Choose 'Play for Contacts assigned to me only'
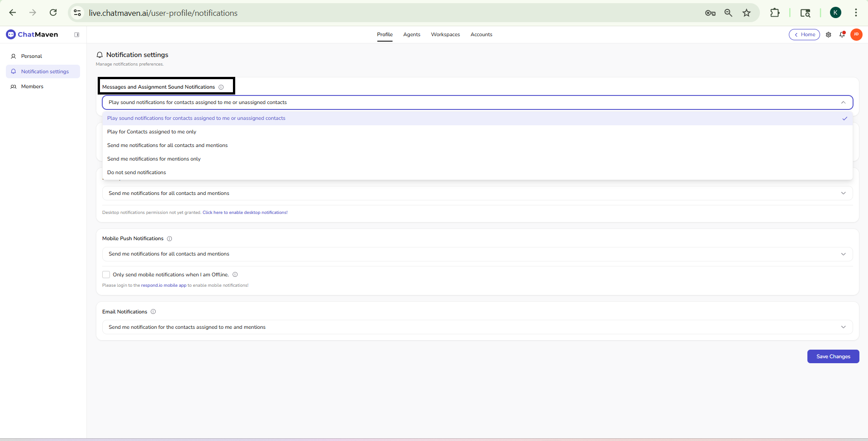The image size is (868, 441). pyautogui.click(x=152, y=132)
